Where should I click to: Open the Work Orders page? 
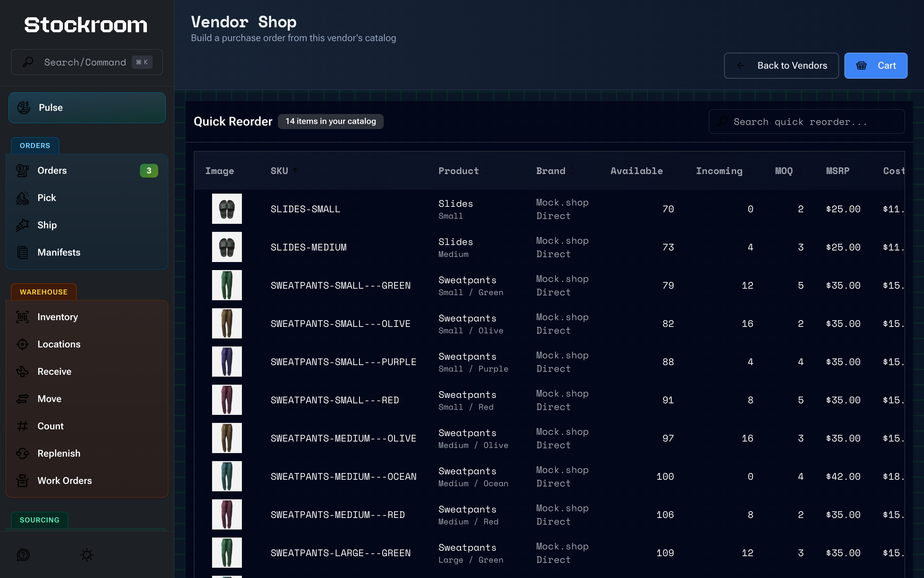tap(87, 480)
